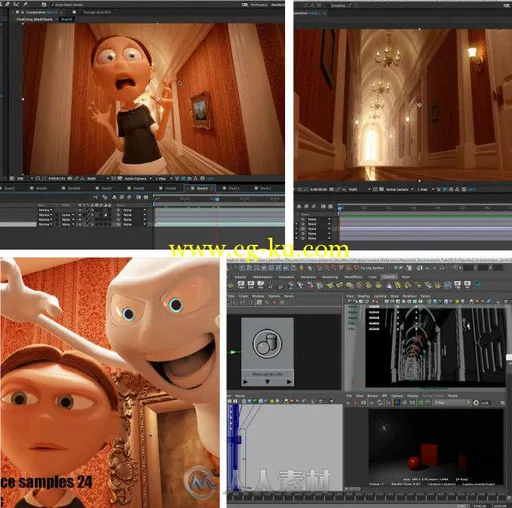Select highlighted Shot10 tab in left timeline panel

(x=202, y=188)
